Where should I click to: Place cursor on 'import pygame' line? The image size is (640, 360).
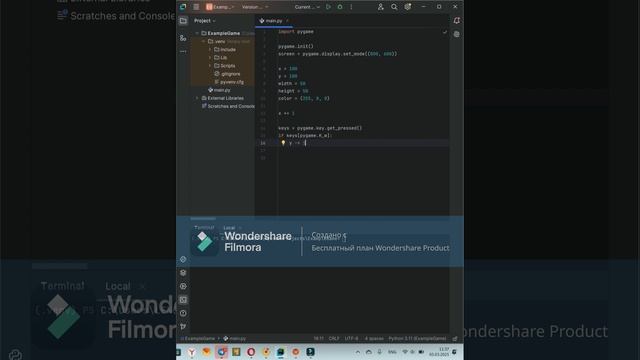pos(296,31)
